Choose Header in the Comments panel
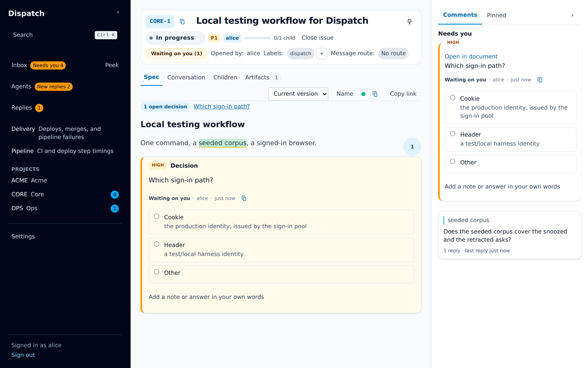The image size is (588, 368). [x=453, y=134]
